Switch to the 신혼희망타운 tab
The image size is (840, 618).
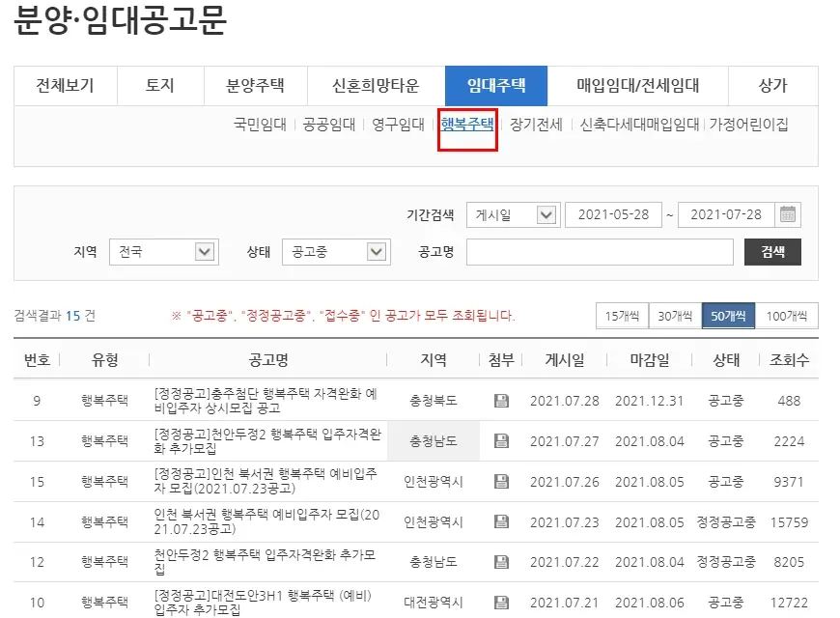point(376,85)
